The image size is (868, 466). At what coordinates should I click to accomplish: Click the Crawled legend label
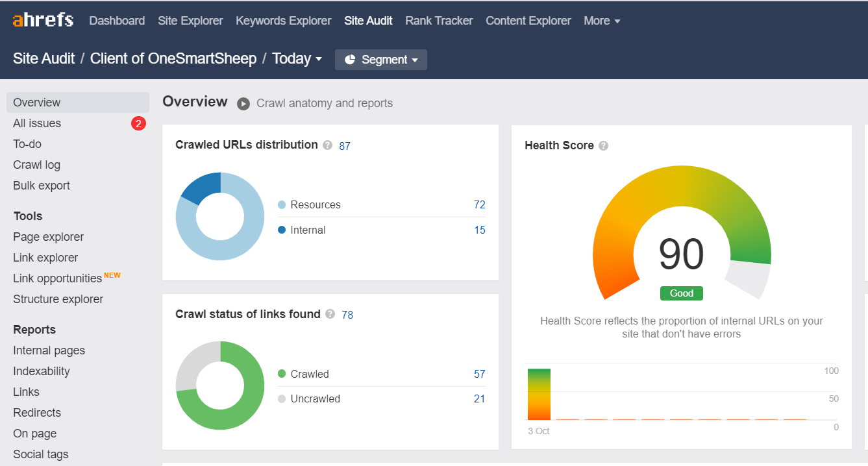coord(310,374)
